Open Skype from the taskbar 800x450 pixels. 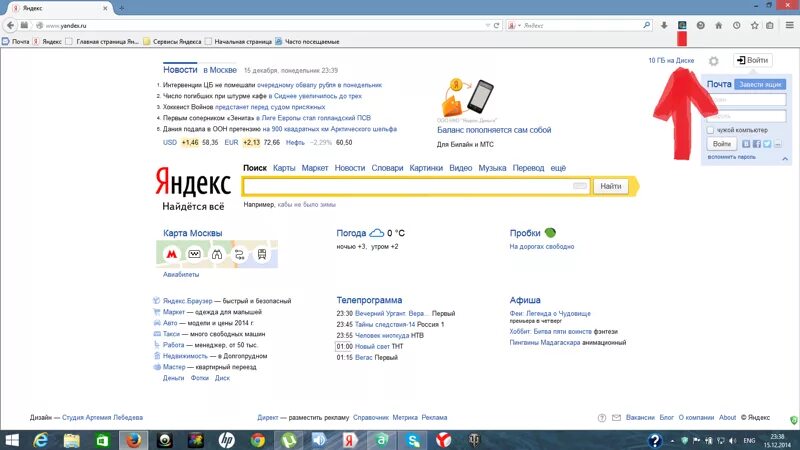pyautogui.click(x=413, y=440)
